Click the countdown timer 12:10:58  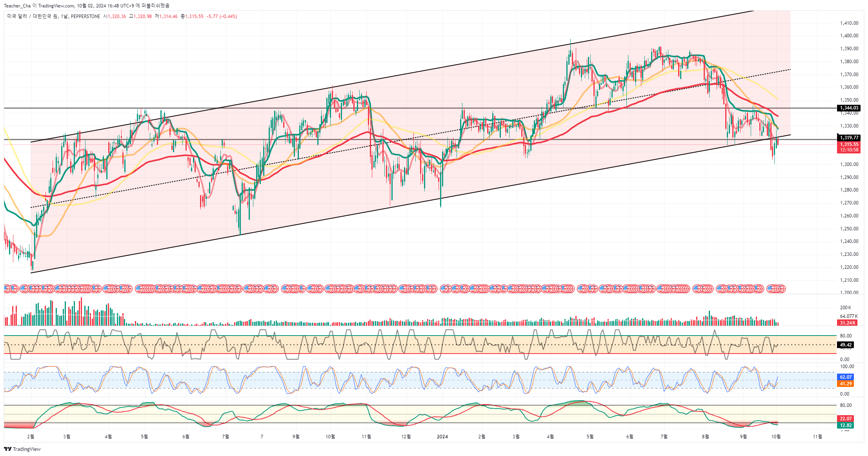849,150
